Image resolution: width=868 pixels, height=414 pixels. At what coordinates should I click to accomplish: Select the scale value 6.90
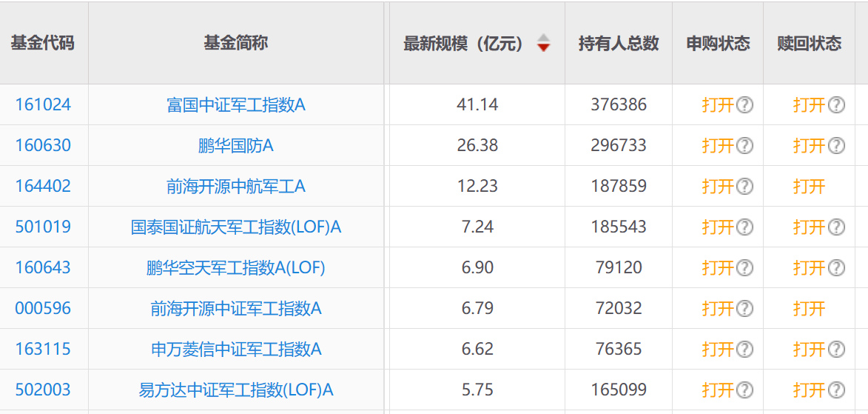pos(478,267)
